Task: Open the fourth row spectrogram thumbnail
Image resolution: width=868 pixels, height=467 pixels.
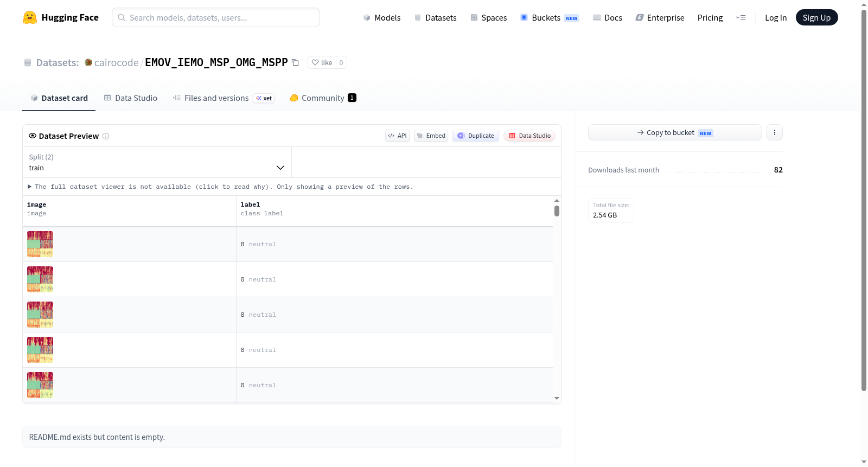Action: point(40,350)
